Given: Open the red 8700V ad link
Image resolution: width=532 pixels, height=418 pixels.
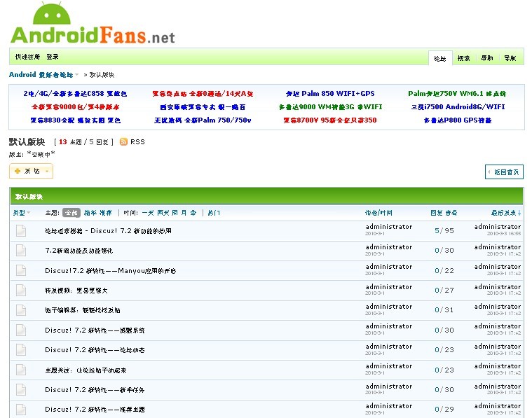Looking at the screenshot, I should pyautogui.click(x=330, y=120).
